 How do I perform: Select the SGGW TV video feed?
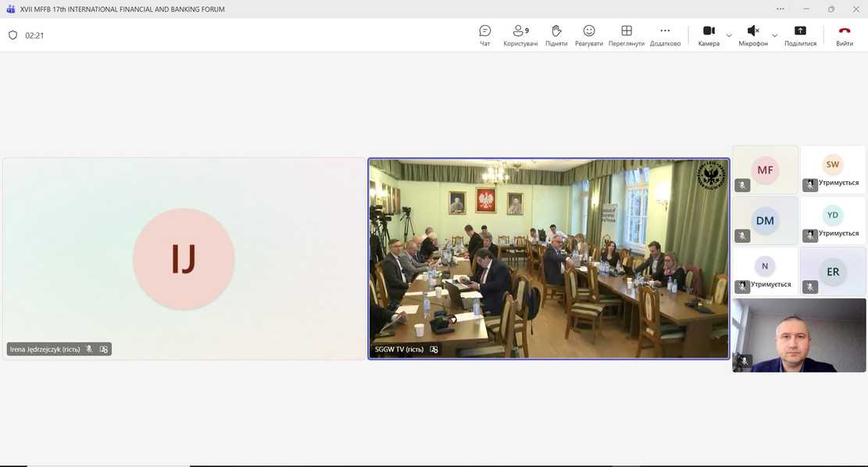pyautogui.click(x=548, y=258)
